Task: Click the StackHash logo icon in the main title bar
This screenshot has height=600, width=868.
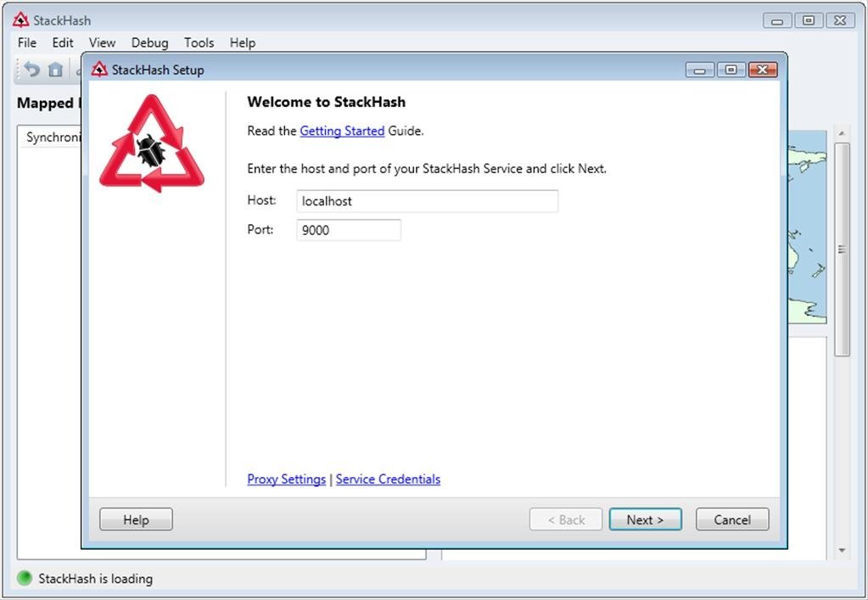Action: click(20, 20)
